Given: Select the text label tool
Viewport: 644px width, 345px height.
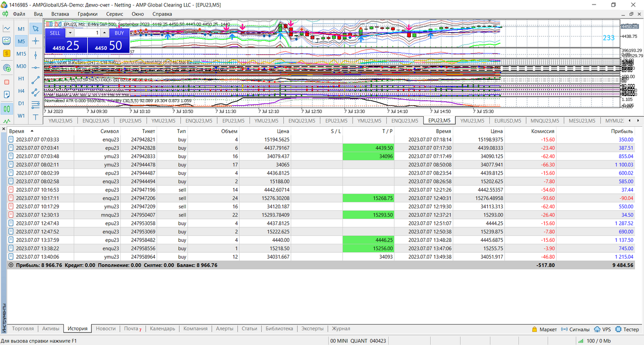Looking at the screenshot, I should [x=35, y=117].
